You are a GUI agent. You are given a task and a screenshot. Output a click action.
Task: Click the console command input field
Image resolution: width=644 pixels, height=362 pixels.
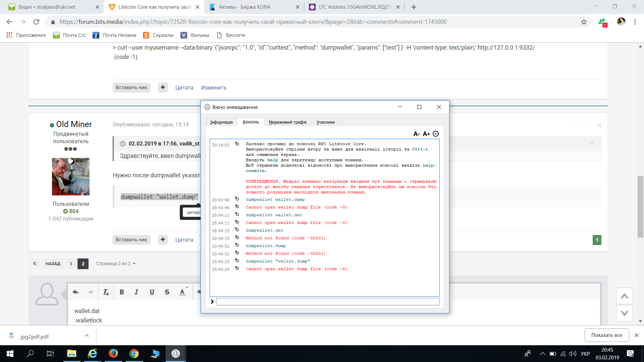(328, 302)
